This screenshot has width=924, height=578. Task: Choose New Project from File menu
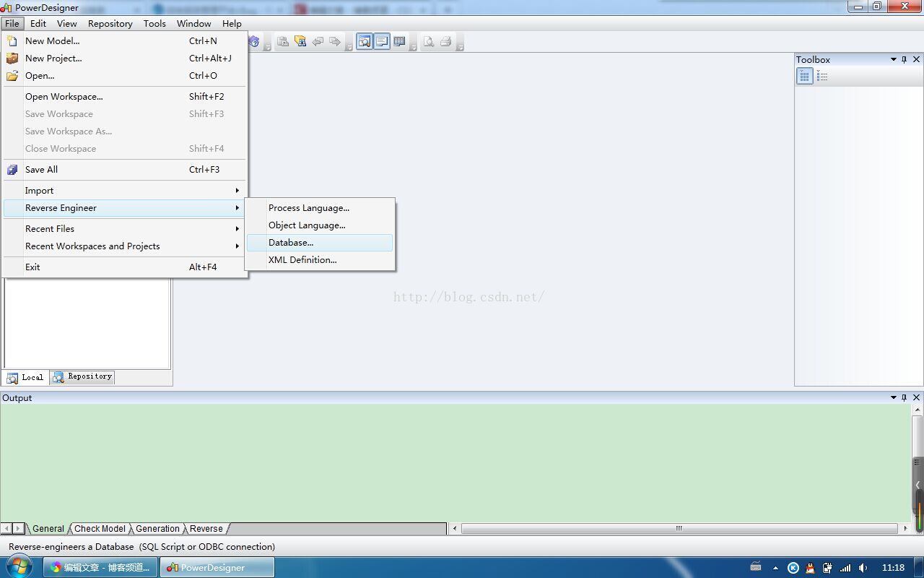[x=125, y=59]
